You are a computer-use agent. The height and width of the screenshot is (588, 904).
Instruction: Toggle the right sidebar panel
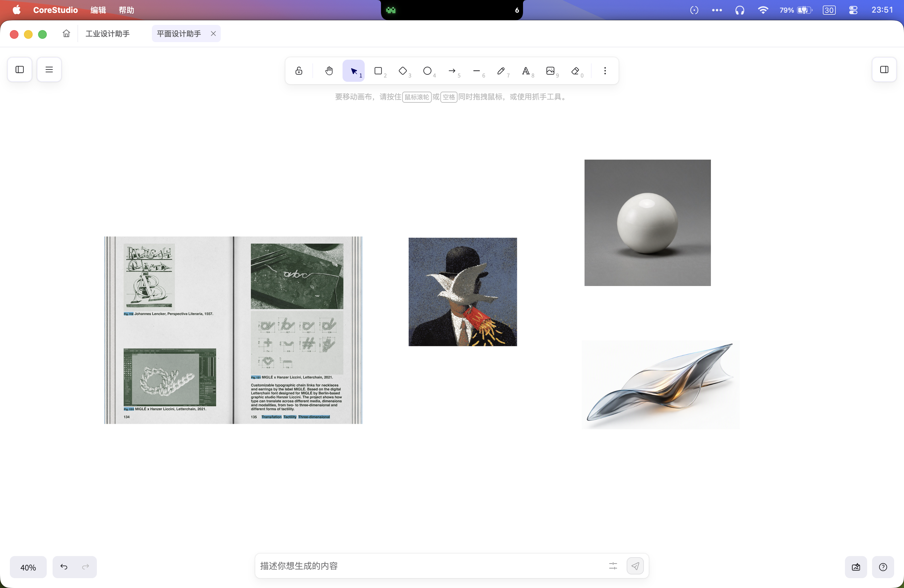(884, 70)
